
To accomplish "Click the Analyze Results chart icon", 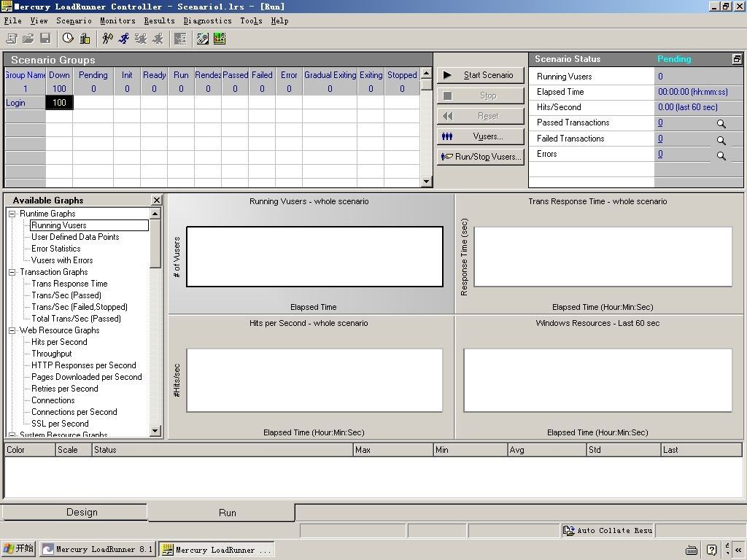I will (219, 39).
